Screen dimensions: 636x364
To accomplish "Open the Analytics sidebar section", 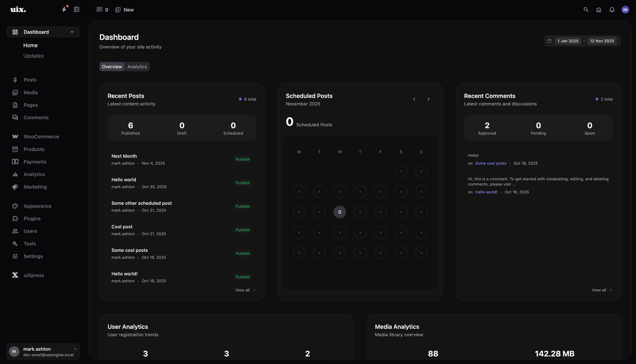I will coord(15,174).
